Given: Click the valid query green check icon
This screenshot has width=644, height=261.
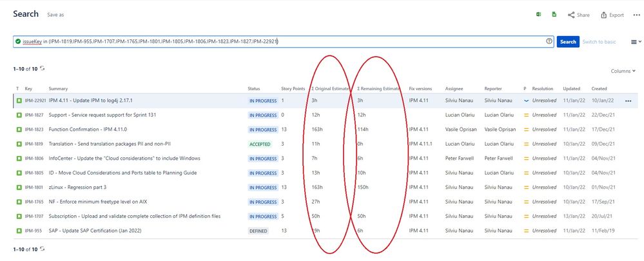Looking at the screenshot, I should 18,41.
